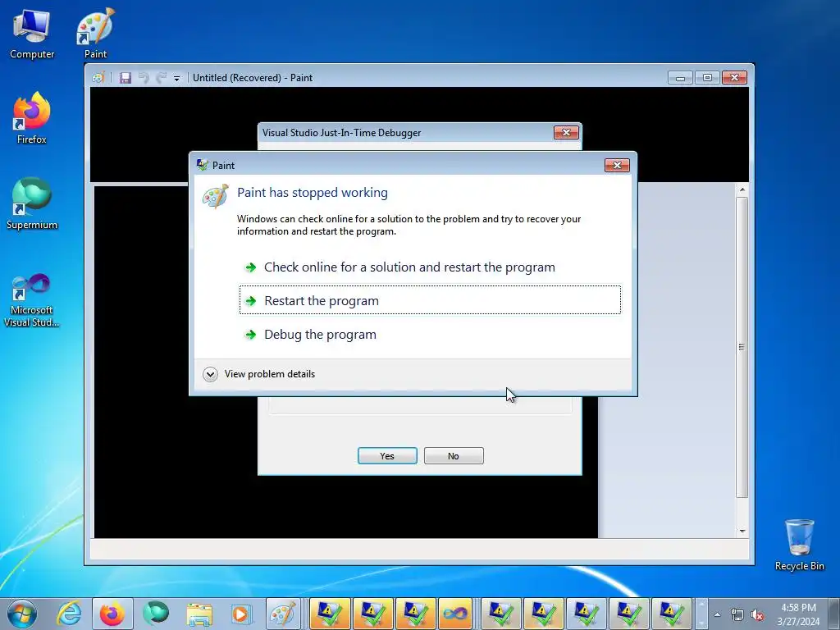Screen dimensions: 840x630
Task: Click the Redo arrow in Paint's quick access toolbar
Action: 161,78
